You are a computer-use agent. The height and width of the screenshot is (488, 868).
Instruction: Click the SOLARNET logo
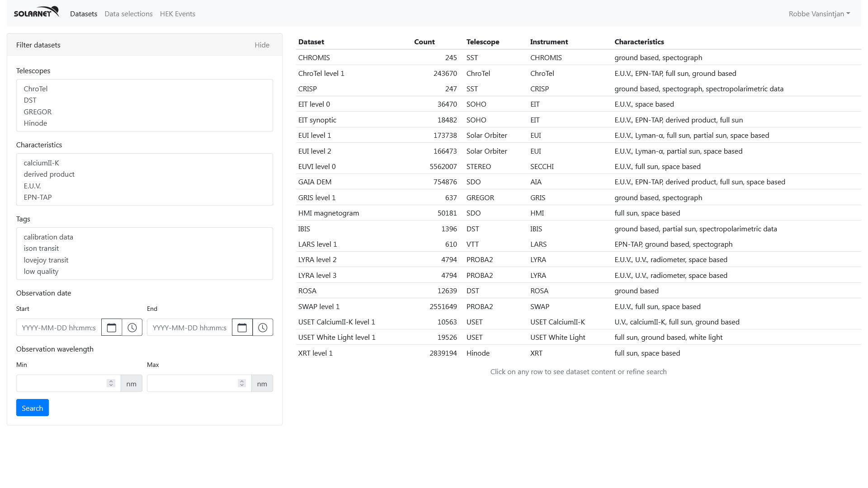(36, 12)
